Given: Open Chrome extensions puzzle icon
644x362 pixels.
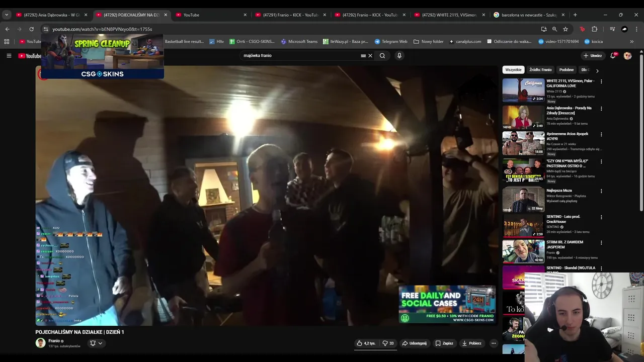Looking at the screenshot, I should (594, 29).
